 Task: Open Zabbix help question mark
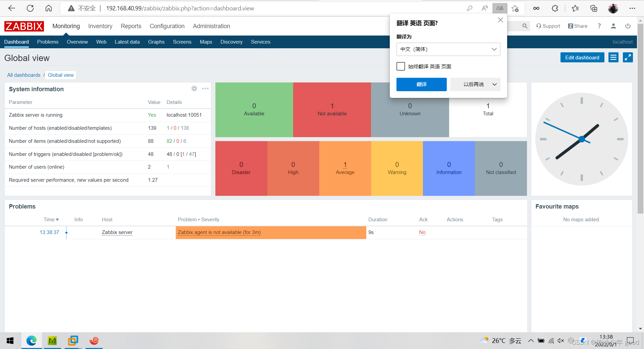point(599,26)
